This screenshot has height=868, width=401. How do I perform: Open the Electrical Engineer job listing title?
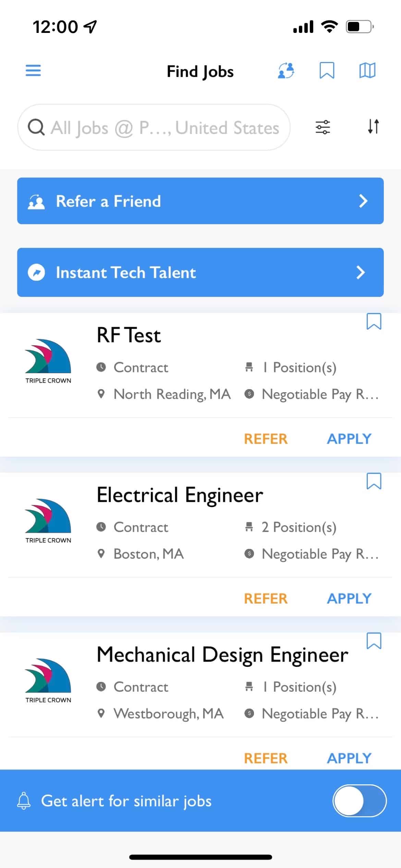[180, 495]
